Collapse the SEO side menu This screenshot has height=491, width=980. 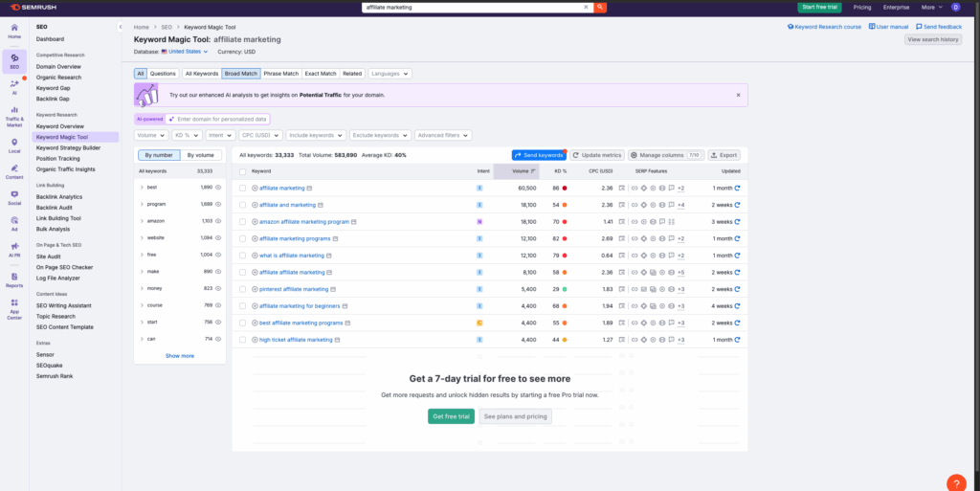120,27
